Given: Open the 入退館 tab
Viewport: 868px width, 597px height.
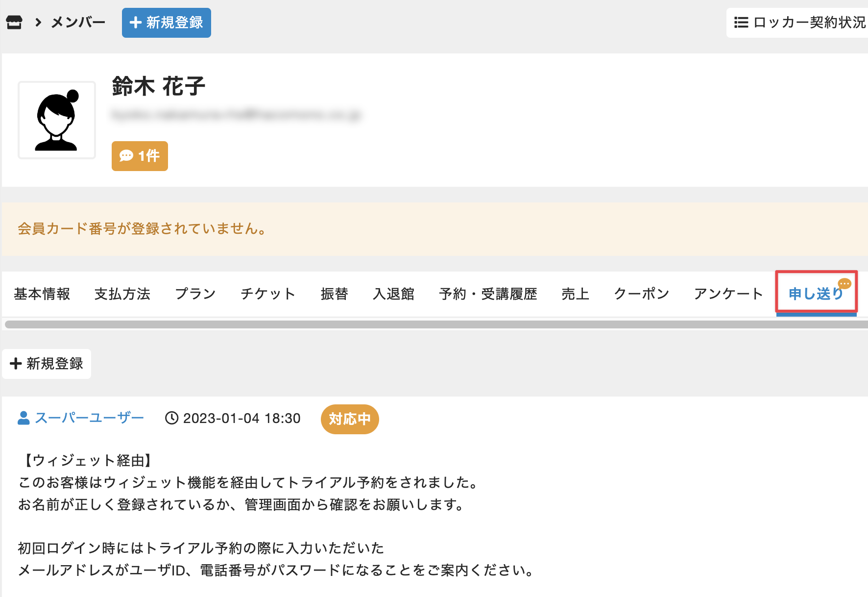Looking at the screenshot, I should pos(394,294).
